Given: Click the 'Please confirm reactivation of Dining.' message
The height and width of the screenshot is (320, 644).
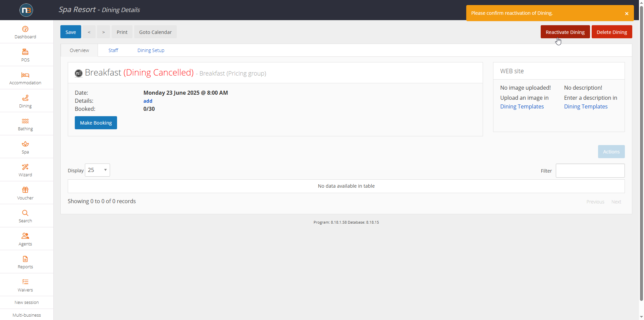Looking at the screenshot, I should point(512,13).
